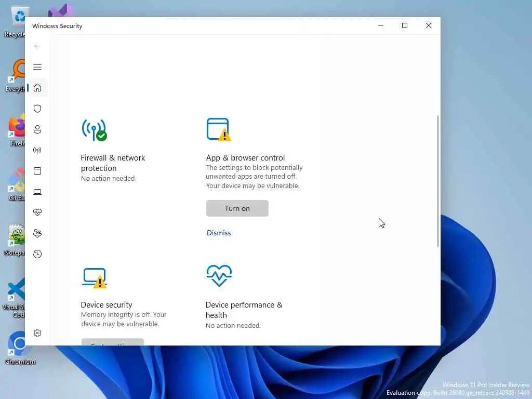Click 'No action needed' under Firewall
532x399 pixels.
click(x=109, y=179)
